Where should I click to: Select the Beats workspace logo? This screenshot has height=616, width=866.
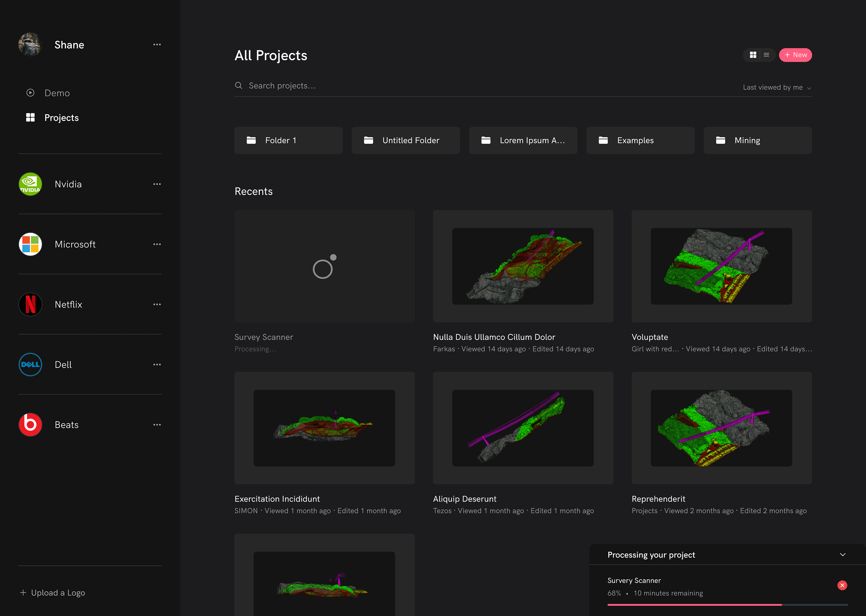point(30,424)
